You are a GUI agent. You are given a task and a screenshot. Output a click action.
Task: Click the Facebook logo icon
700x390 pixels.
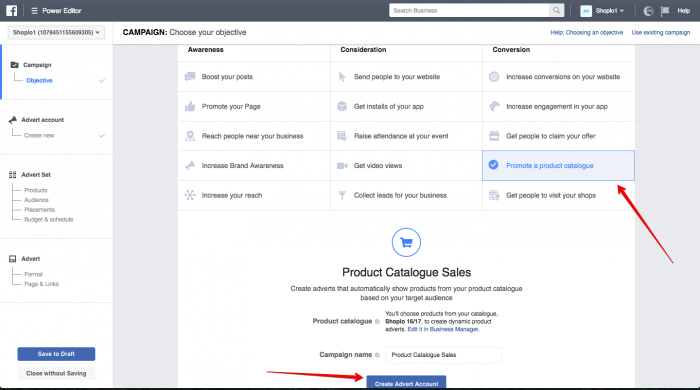(12, 10)
